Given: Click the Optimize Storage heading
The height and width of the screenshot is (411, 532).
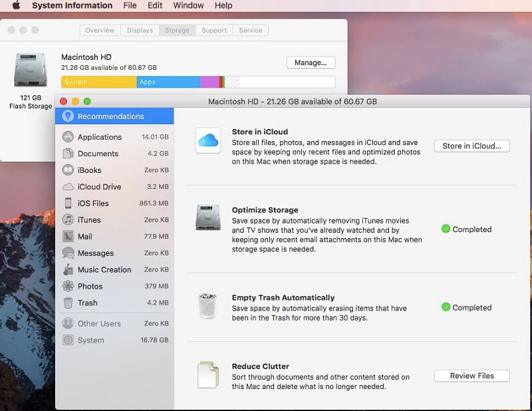Looking at the screenshot, I should [265, 209].
